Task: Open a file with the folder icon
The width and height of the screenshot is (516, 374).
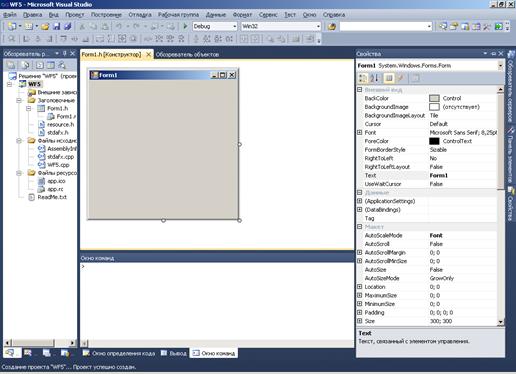Action: click(45, 26)
